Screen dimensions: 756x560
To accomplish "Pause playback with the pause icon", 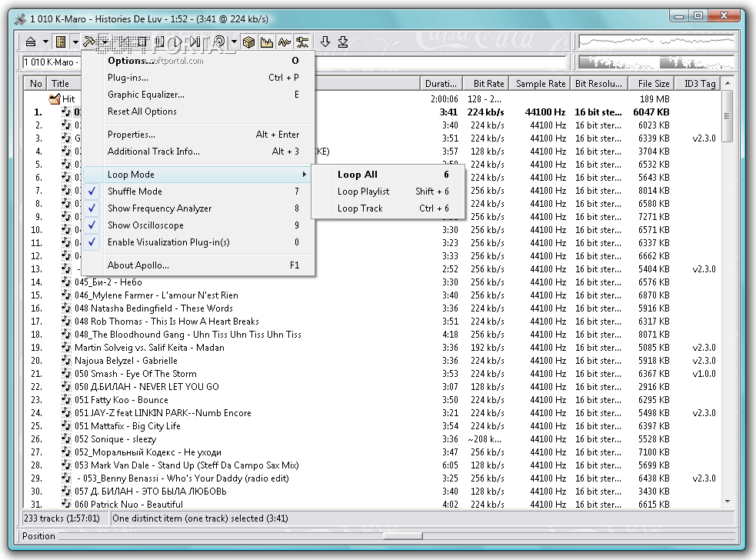I will (x=160, y=42).
